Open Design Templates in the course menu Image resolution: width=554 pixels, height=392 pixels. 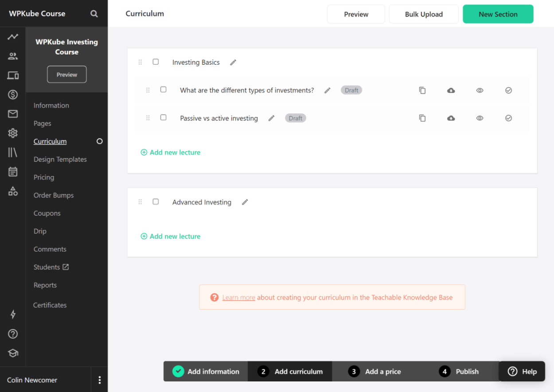(60, 159)
